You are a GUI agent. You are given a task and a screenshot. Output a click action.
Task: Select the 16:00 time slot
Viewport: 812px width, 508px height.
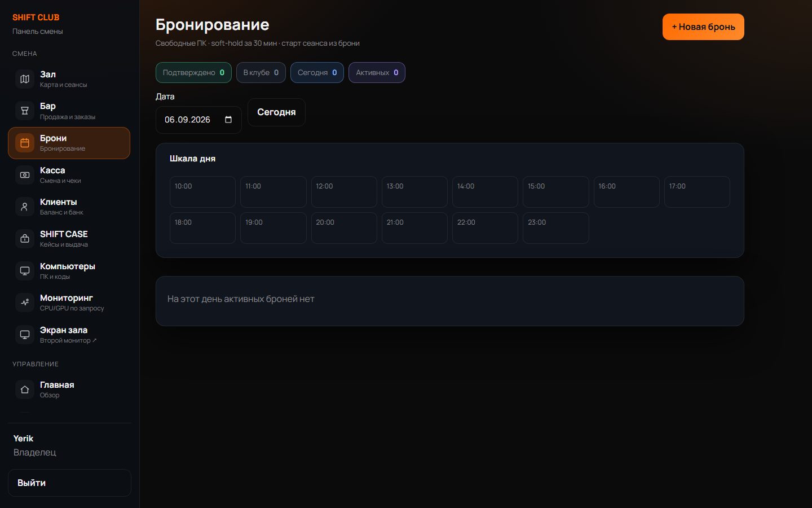click(x=626, y=192)
